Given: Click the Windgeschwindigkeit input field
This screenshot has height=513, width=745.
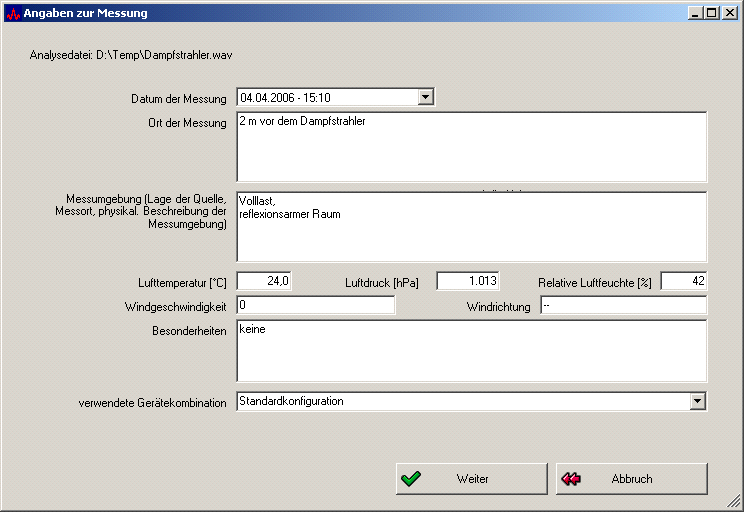Looking at the screenshot, I should click(315, 305).
